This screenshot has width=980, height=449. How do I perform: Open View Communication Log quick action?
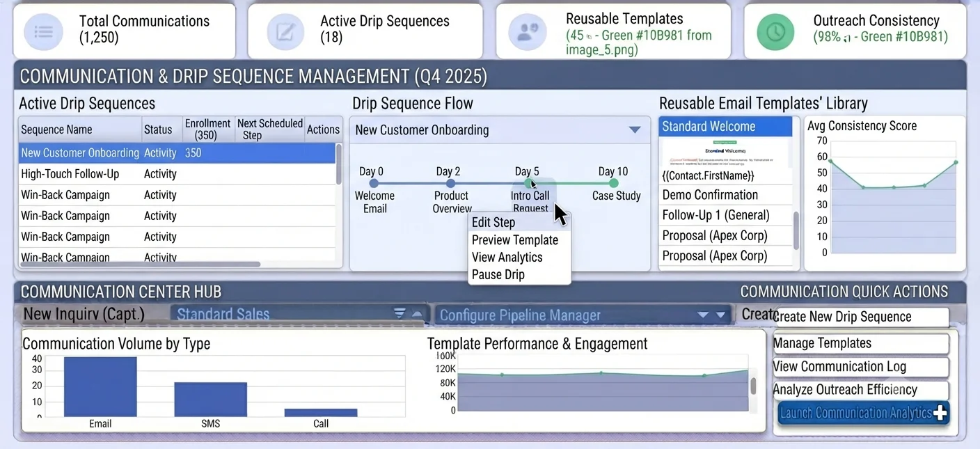(x=861, y=367)
